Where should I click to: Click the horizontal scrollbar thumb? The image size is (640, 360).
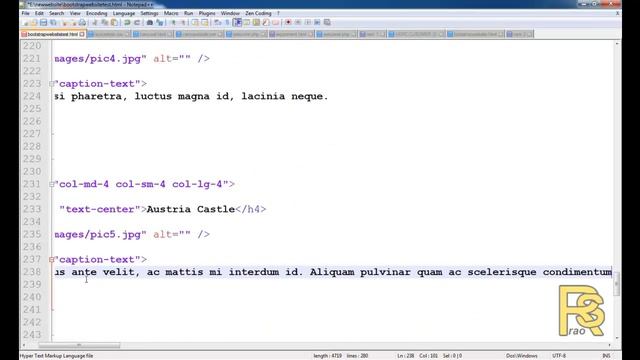tap(80, 345)
